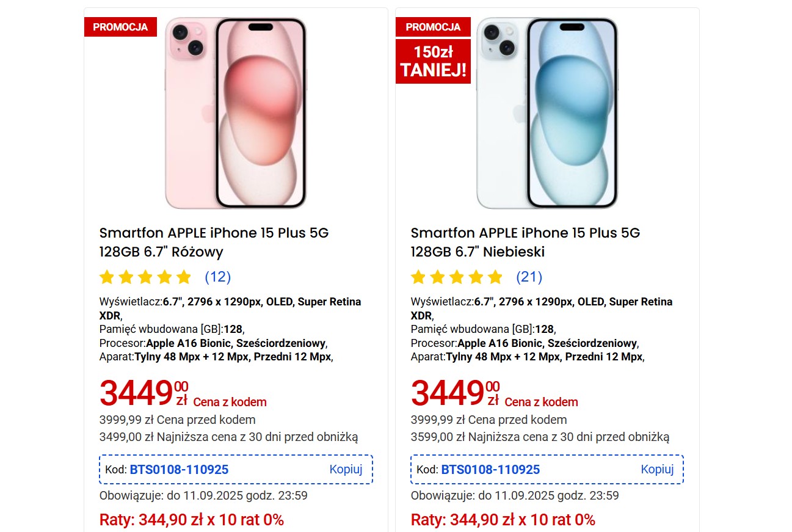Image resolution: width=792 pixels, height=532 pixels.
Task: Open installment offer for the blue iPhone
Action: (503, 520)
